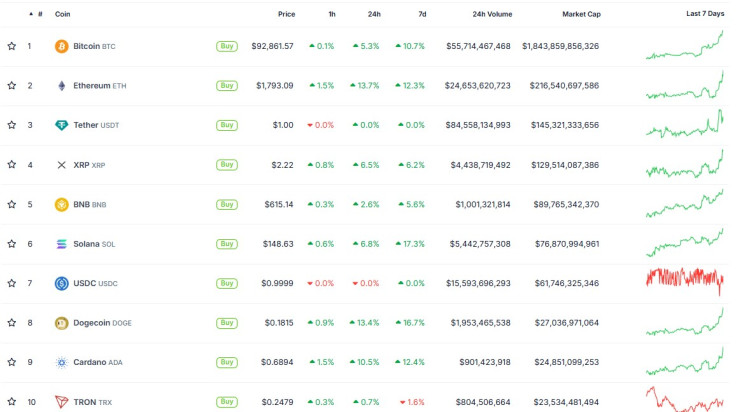Image resolution: width=736 pixels, height=412 pixels.
Task: Click Ethereum market cap $216,540,697,586
Action: (x=564, y=85)
